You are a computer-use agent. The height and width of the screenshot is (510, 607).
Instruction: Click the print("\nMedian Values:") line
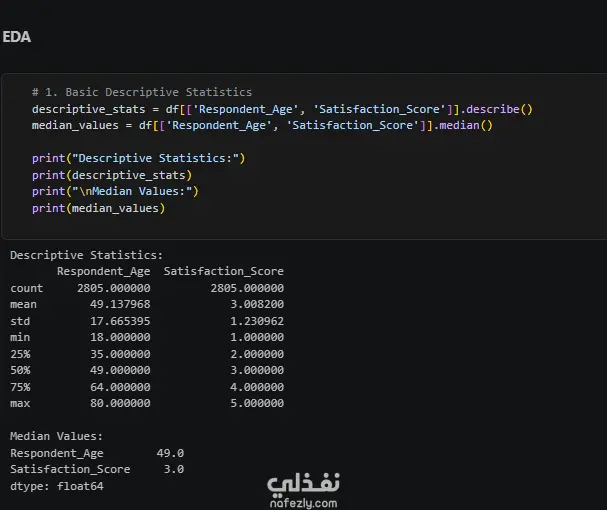115,191
